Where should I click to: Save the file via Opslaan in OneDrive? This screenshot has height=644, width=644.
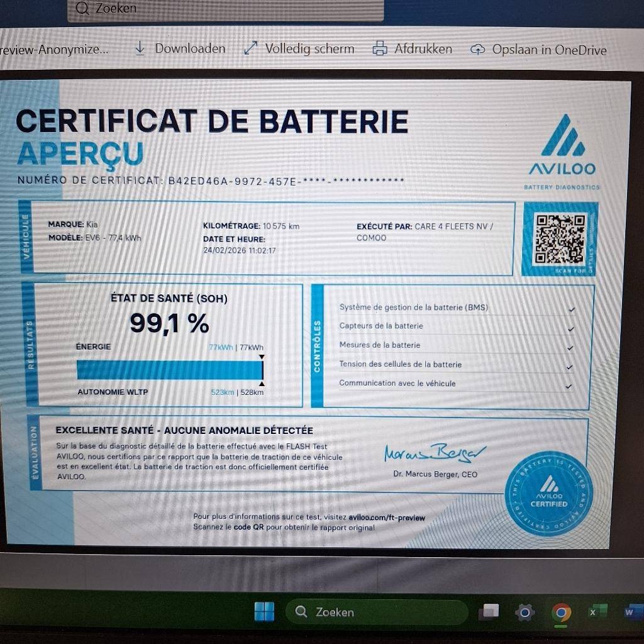click(x=539, y=50)
